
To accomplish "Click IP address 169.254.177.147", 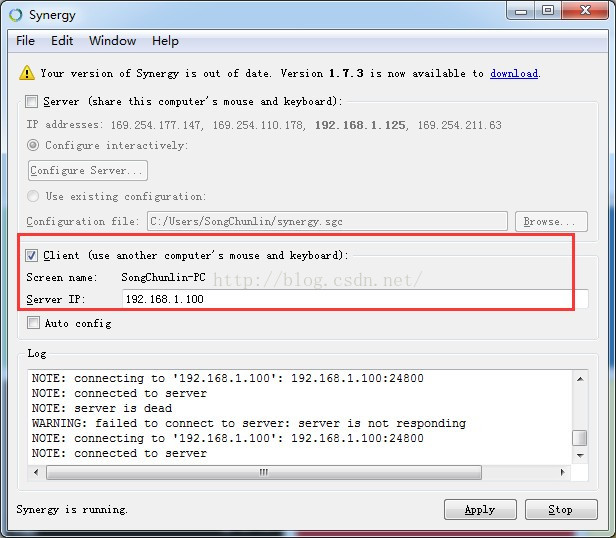I will click(x=156, y=125).
